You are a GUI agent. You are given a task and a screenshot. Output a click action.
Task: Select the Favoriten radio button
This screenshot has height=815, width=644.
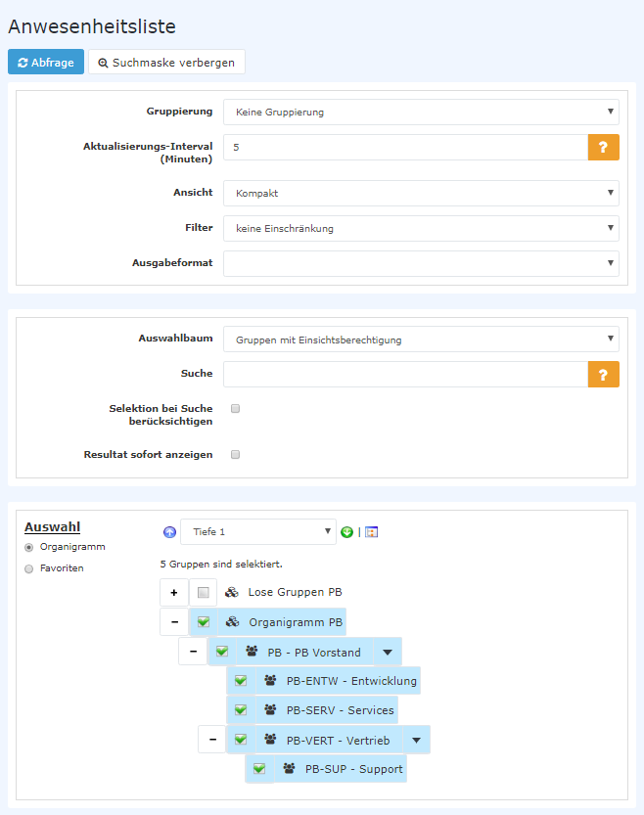28,568
